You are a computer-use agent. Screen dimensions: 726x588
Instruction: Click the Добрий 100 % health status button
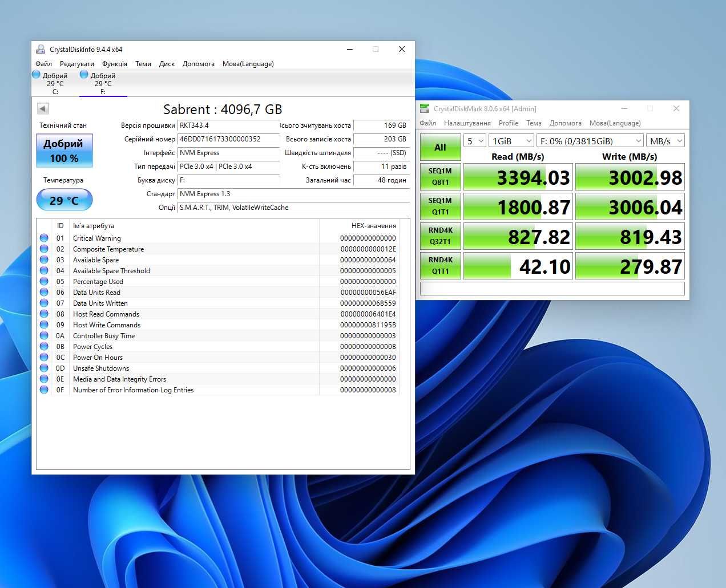(x=64, y=151)
